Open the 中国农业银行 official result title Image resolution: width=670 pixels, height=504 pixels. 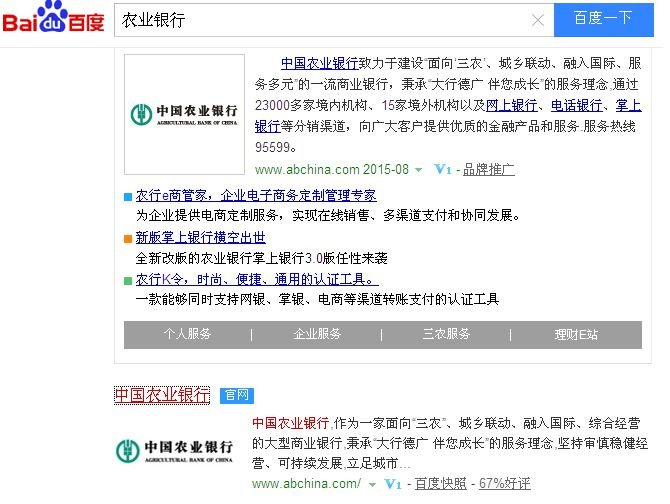[x=162, y=395]
